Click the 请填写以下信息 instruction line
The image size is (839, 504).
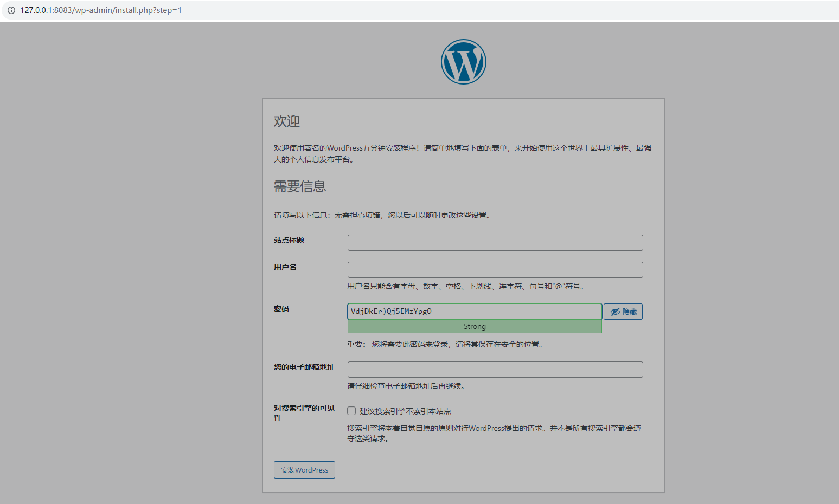[383, 215]
